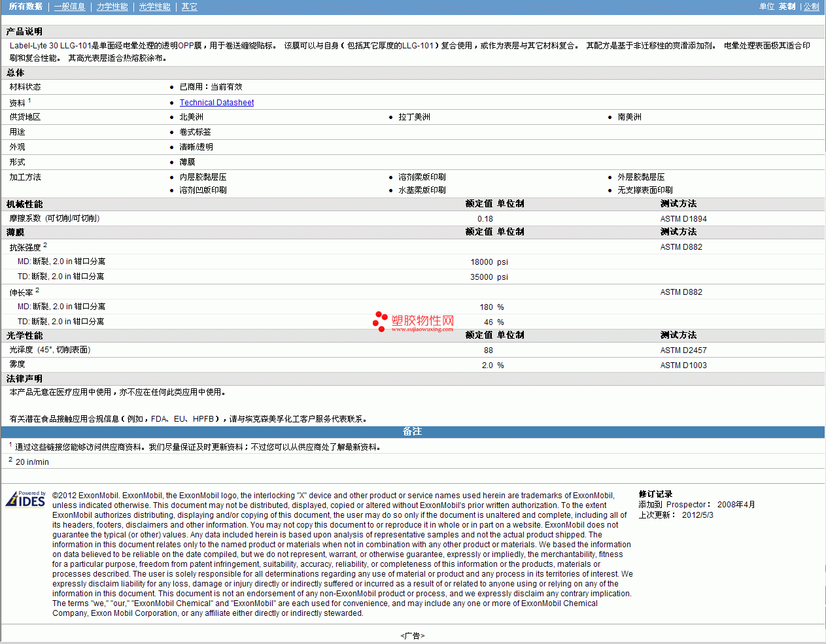Click footnote marker 2 beside 伸长率

(x=37, y=290)
